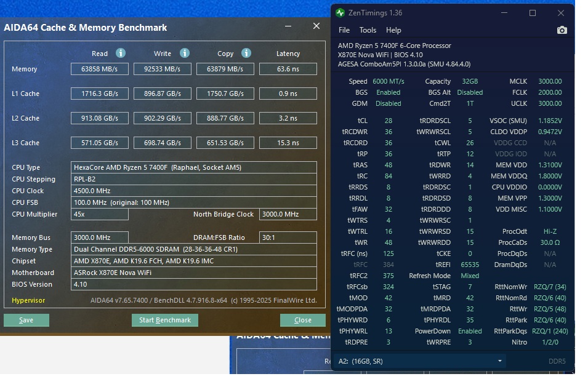This screenshot has width=588, height=379.
Task: Open the Tools menu in ZenTimings
Action: click(x=368, y=30)
